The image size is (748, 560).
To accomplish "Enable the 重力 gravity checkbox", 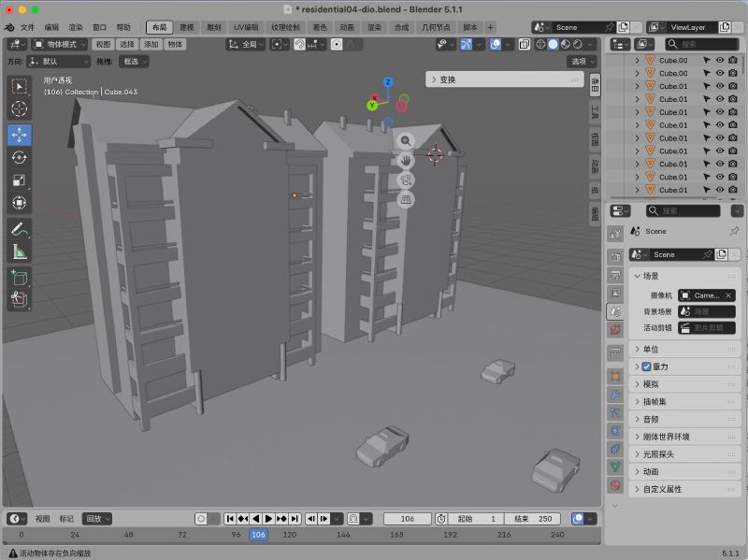I will (646, 366).
